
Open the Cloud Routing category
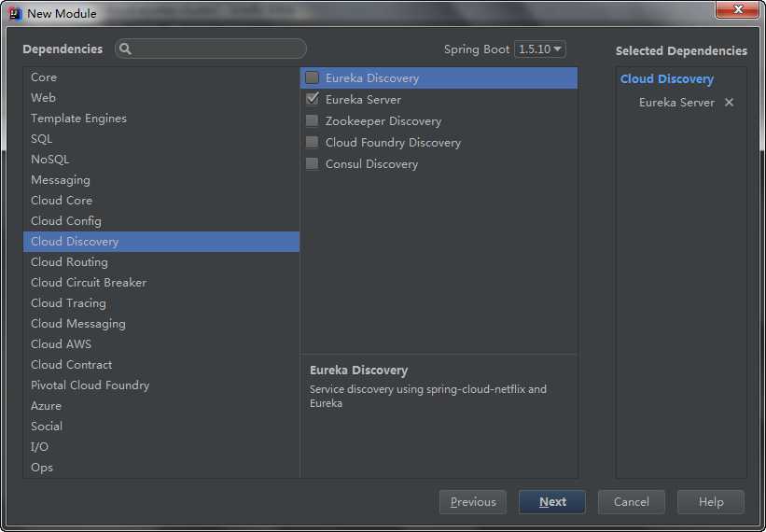point(161,262)
